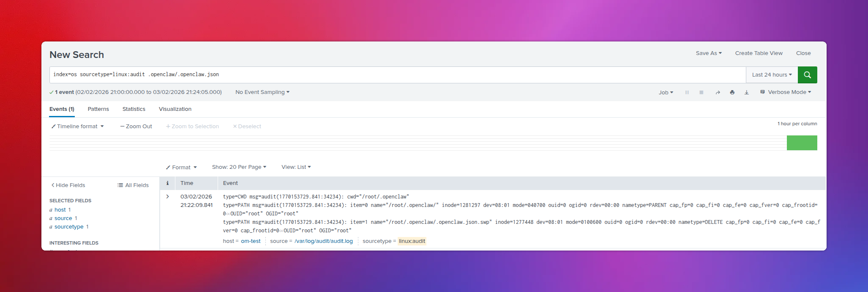
Task: Click Hide Fields
Action: tap(68, 185)
